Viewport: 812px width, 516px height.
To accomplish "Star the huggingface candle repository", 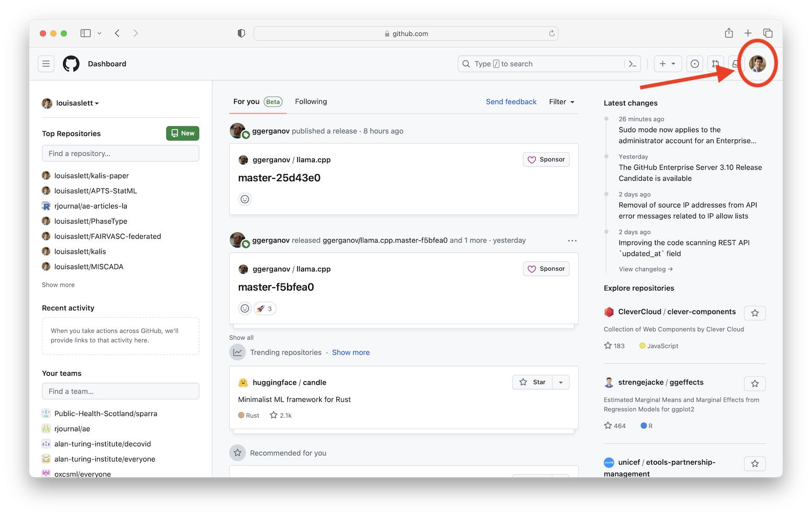I will point(533,382).
